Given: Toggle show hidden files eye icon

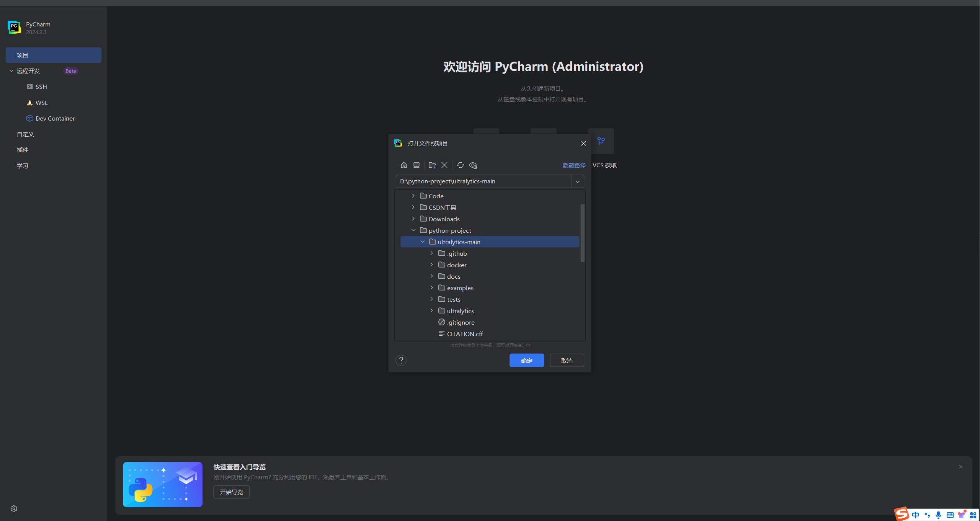Looking at the screenshot, I should [x=473, y=165].
